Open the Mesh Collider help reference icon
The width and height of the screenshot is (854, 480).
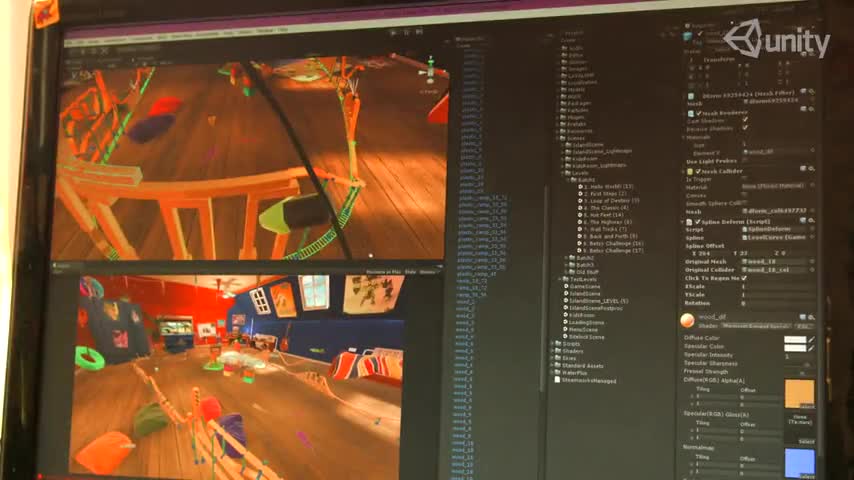[x=803, y=169]
